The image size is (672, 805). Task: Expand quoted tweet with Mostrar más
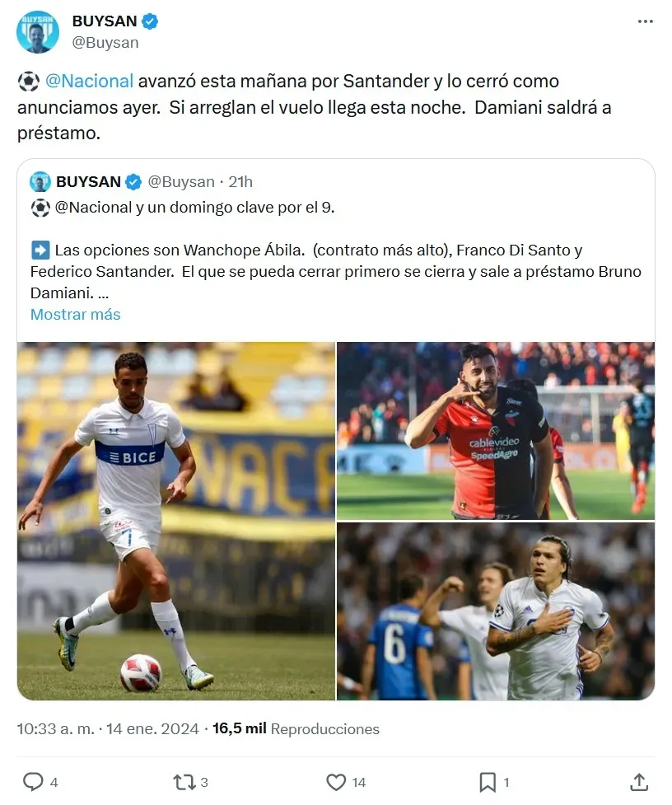[76, 314]
